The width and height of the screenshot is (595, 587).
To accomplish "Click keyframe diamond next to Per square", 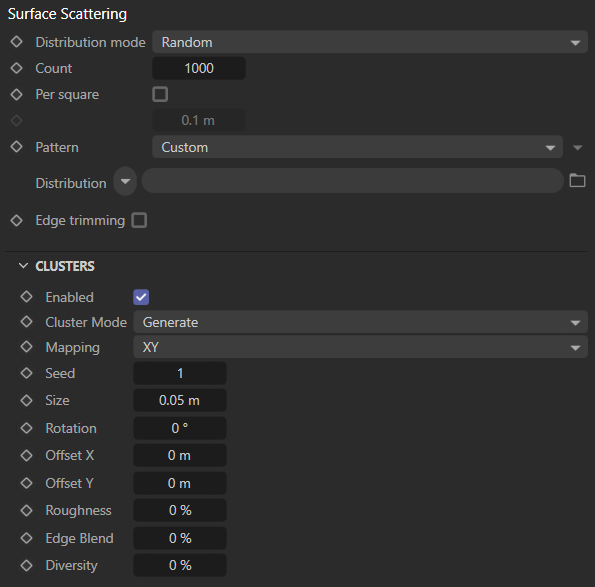I will point(17,94).
